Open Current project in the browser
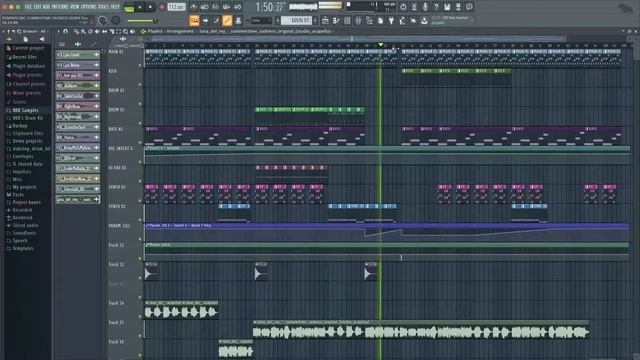The height and width of the screenshot is (360, 640). click(25, 48)
